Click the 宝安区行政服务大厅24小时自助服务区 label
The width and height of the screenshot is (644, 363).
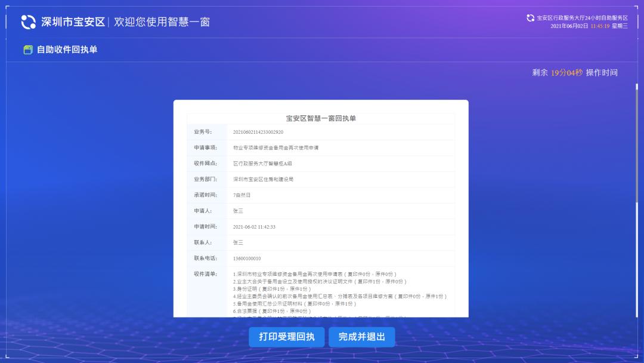(582, 18)
